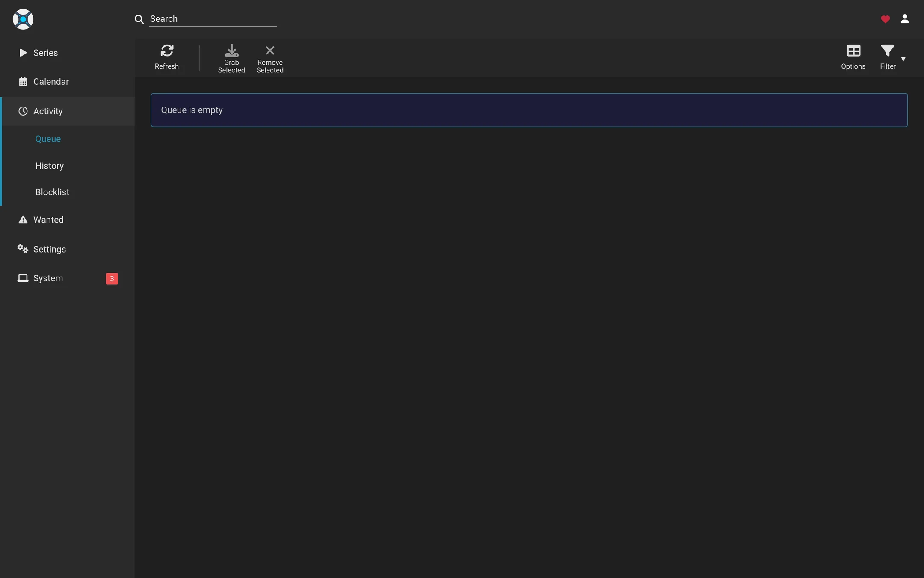Image resolution: width=924 pixels, height=578 pixels.
Task: Open the Calendar page
Action: 68,82
